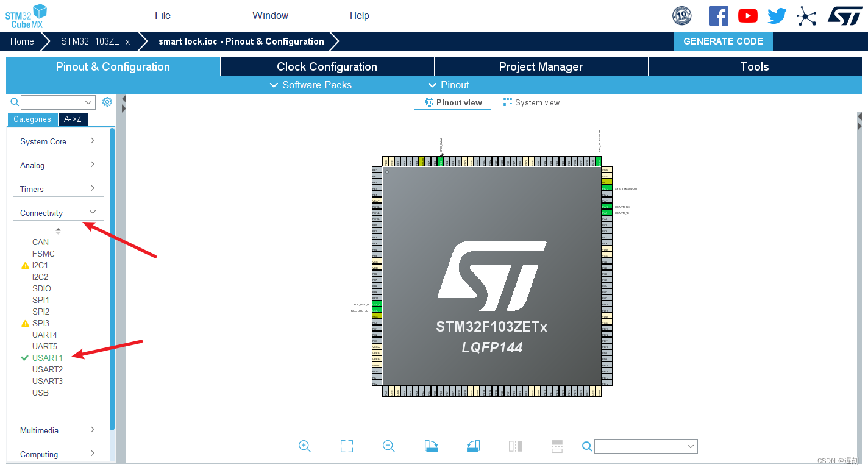Image resolution: width=868 pixels, height=470 pixels.
Task: Select SPI3 in the Connectivity list
Action: point(40,323)
